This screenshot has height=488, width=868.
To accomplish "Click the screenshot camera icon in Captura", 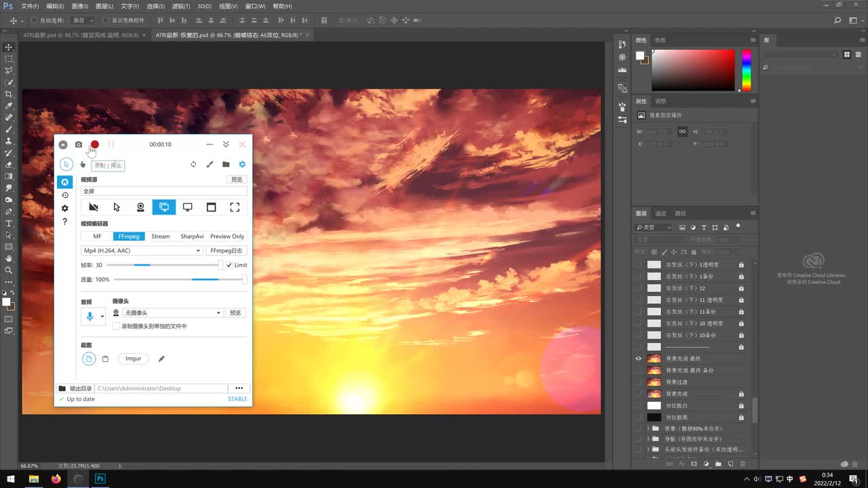I will (79, 144).
